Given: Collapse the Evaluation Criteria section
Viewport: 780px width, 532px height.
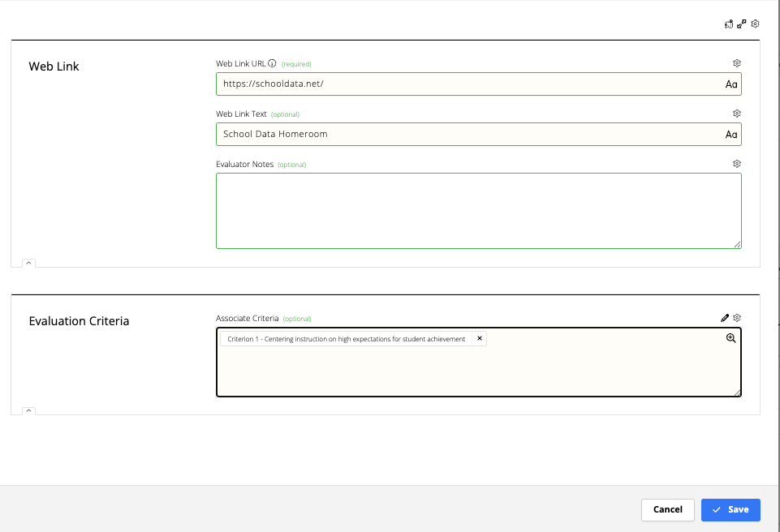Looking at the screenshot, I should point(28,411).
